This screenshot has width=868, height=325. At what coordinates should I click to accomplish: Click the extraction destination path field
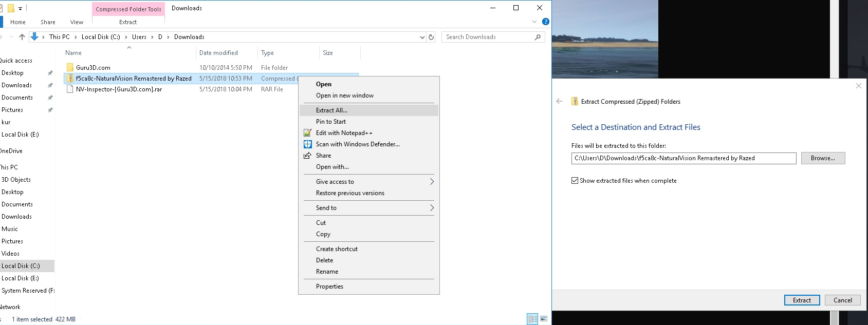click(683, 158)
